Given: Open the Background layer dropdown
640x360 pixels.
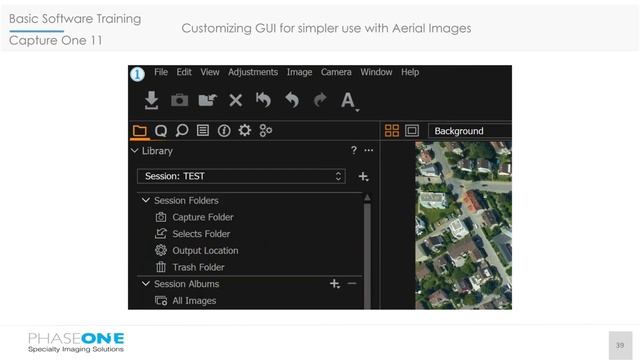Looking at the screenshot, I should coord(469,131).
